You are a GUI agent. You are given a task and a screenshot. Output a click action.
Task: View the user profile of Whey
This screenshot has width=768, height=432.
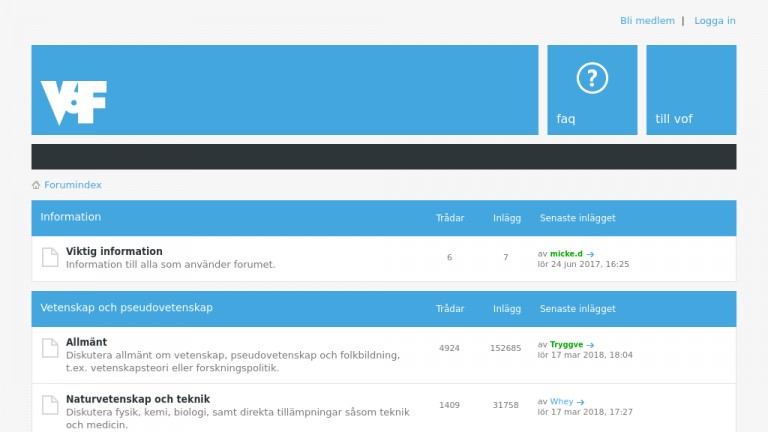click(x=561, y=402)
